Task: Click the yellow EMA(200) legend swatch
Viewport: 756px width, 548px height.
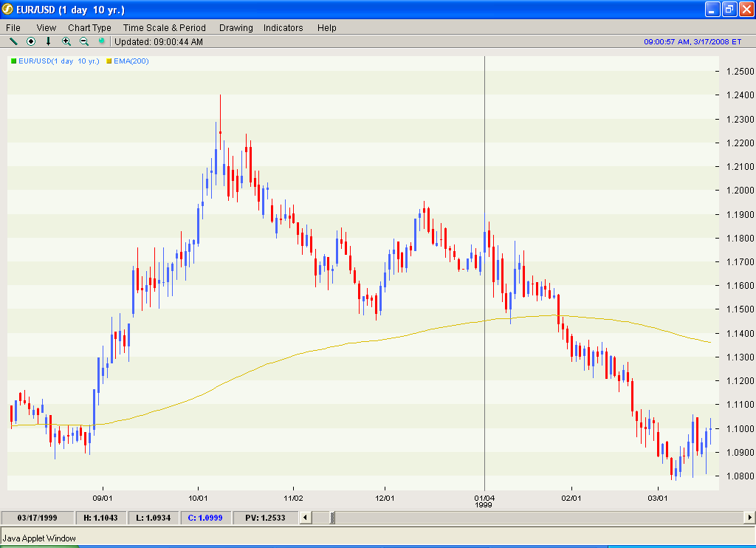Action: click(109, 61)
